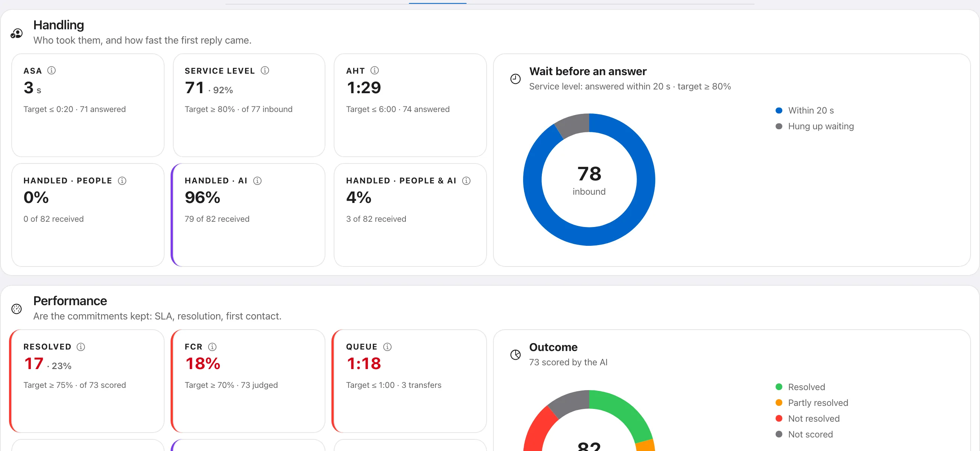Image resolution: width=980 pixels, height=451 pixels.
Task: Click the Performance section gauge icon
Action: pos(17,309)
